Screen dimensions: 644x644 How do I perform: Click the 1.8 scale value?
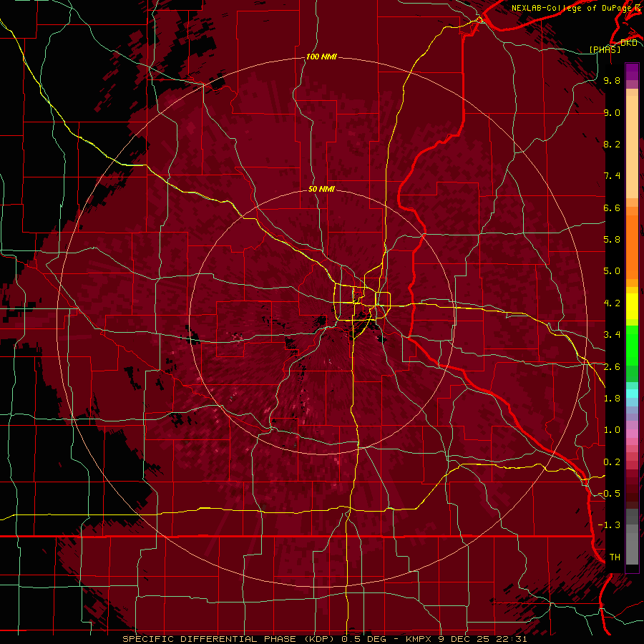[x=612, y=399]
